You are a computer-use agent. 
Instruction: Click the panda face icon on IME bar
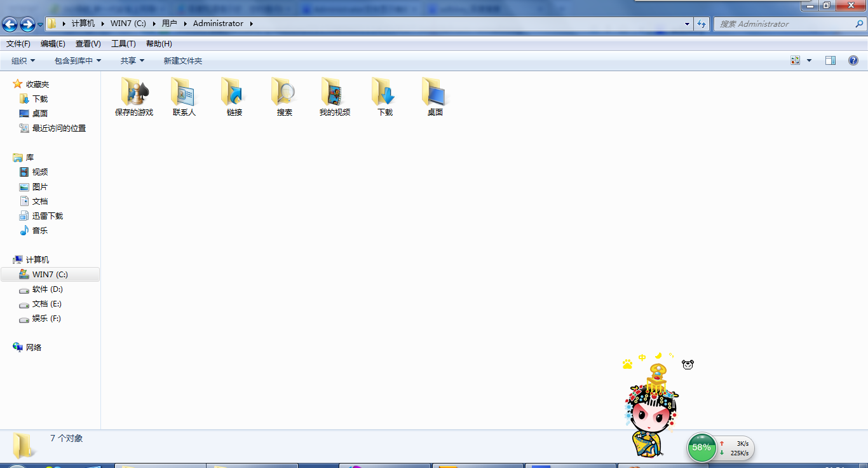688,364
